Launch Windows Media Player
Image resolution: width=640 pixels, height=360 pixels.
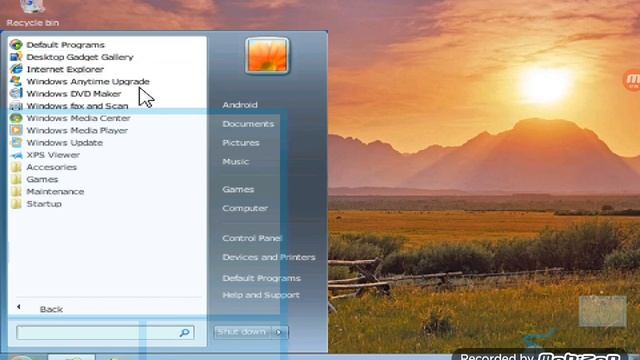(77, 130)
